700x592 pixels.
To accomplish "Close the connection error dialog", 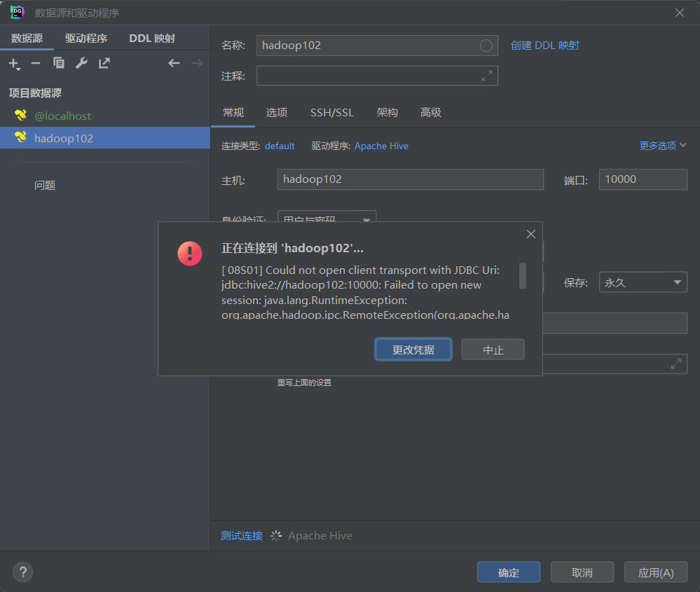I will pos(531,234).
